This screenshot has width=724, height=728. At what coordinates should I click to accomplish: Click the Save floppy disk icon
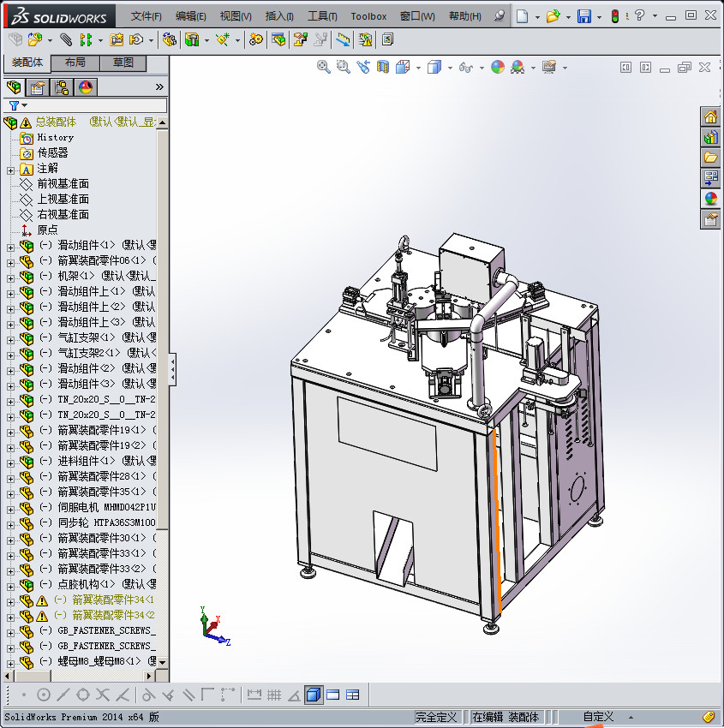coord(583,16)
